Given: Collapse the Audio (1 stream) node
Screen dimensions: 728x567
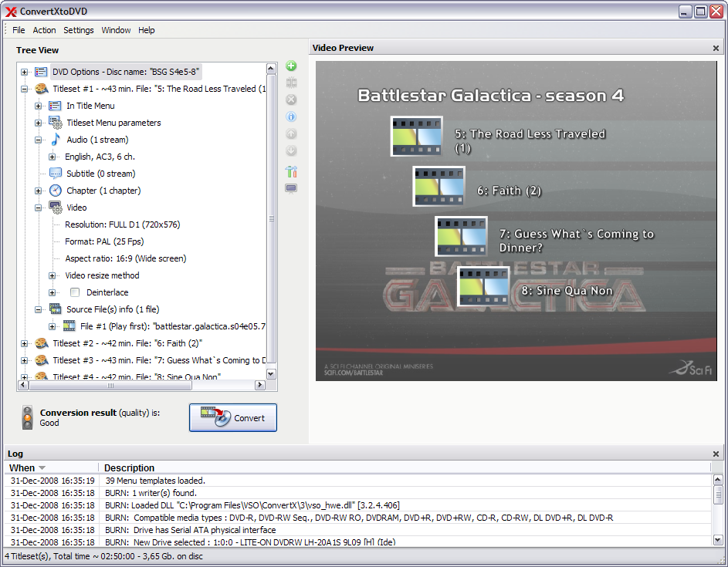Looking at the screenshot, I should tap(38, 140).
